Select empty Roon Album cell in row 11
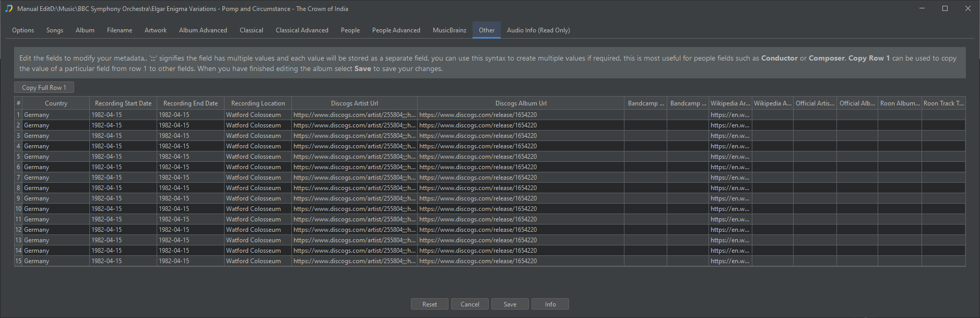 pos(900,219)
